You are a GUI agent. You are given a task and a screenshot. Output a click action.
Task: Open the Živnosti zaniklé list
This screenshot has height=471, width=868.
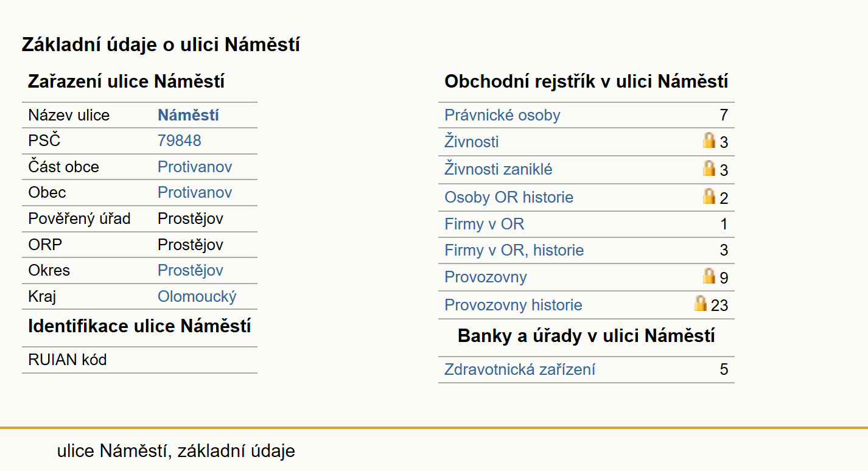click(499, 169)
